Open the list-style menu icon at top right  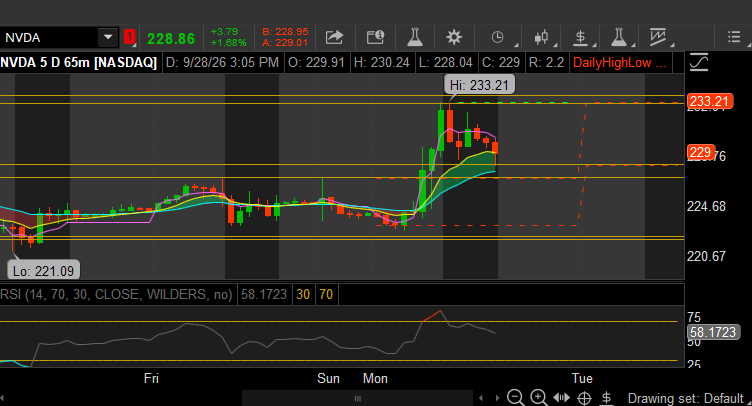coord(734,37)
